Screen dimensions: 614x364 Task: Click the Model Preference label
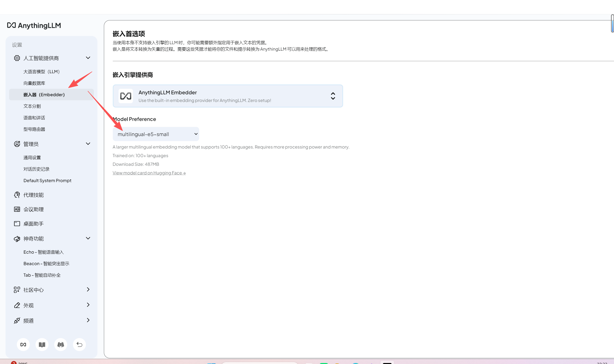(134, 119)
